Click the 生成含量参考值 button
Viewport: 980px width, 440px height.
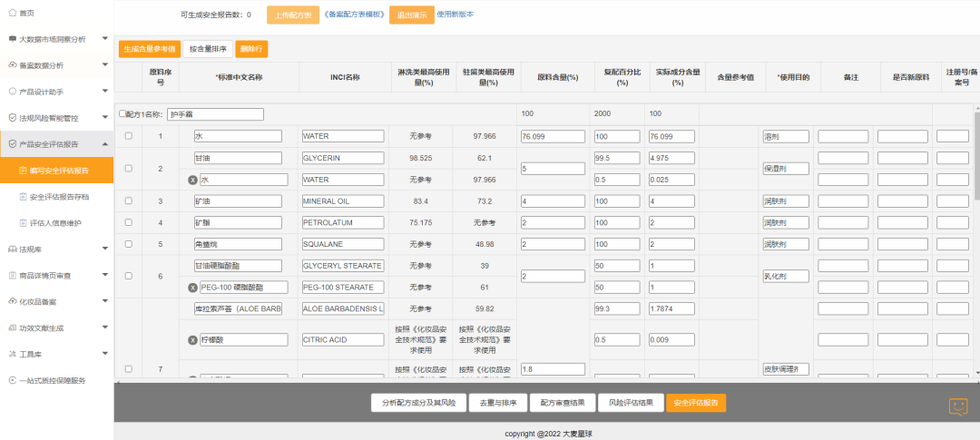click(150, 49)
